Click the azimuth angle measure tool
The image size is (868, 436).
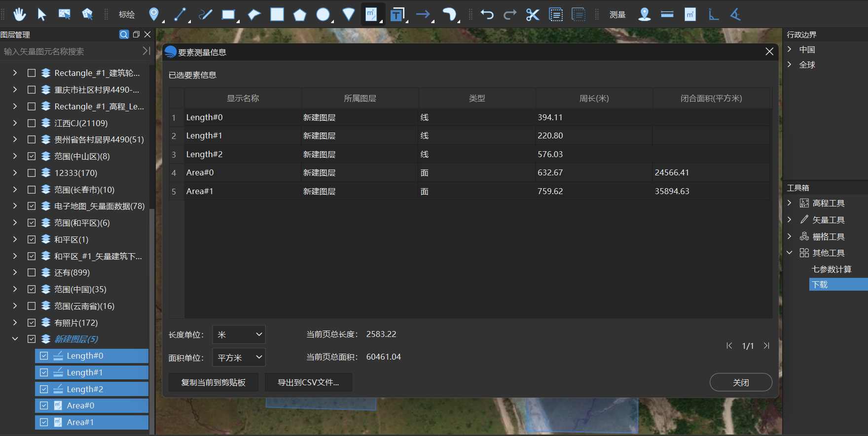click(x=713, y=14)
